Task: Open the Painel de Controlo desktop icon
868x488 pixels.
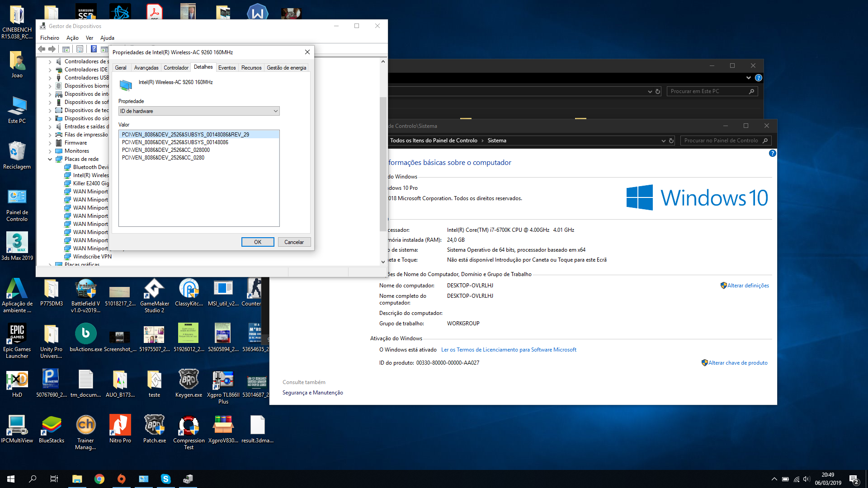Action: click(x=17, y=206)
